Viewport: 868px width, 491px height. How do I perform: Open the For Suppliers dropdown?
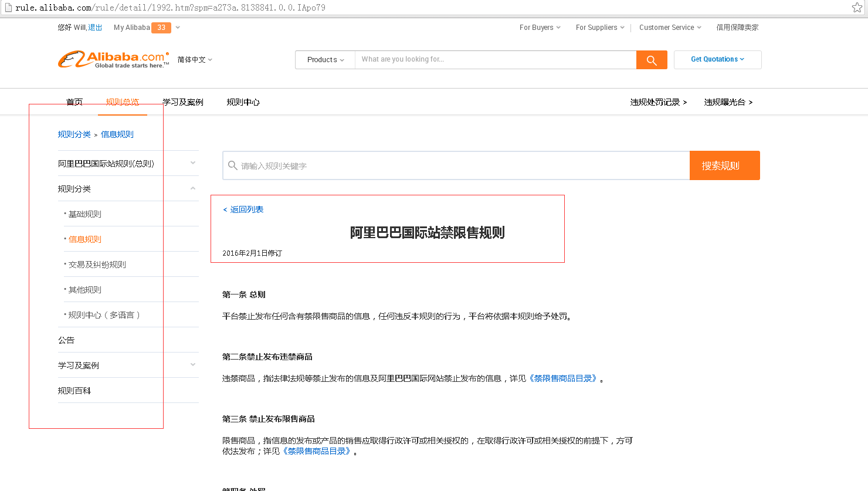pos(600,28)
